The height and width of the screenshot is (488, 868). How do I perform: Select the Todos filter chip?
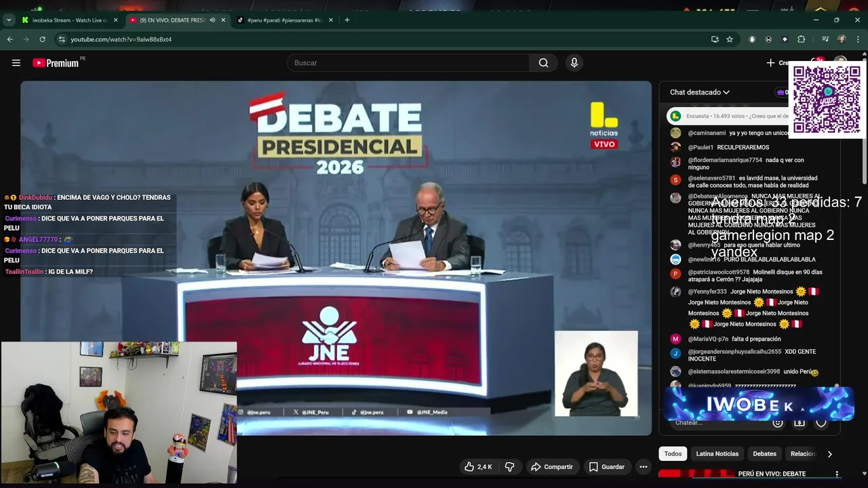(673, 453)
